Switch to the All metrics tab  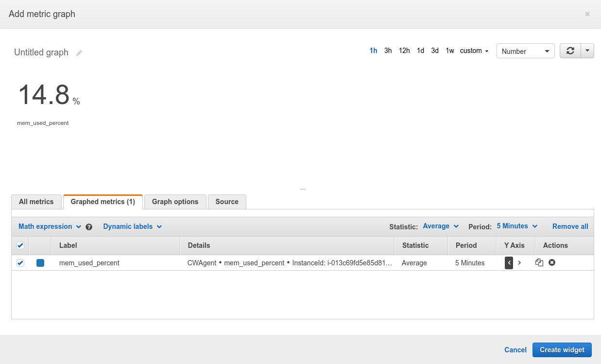click(x=36, y=202)
